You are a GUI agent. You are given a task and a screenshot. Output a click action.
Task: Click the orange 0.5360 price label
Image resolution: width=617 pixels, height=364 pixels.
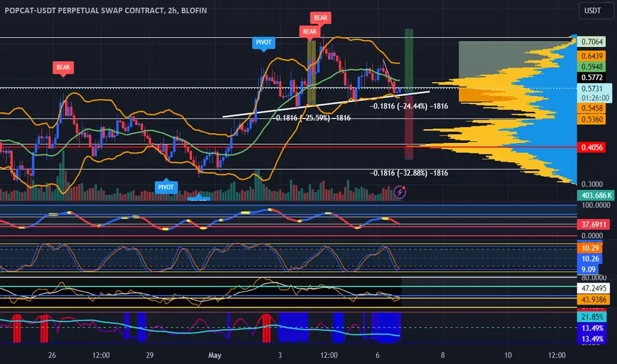click(592, 119)
